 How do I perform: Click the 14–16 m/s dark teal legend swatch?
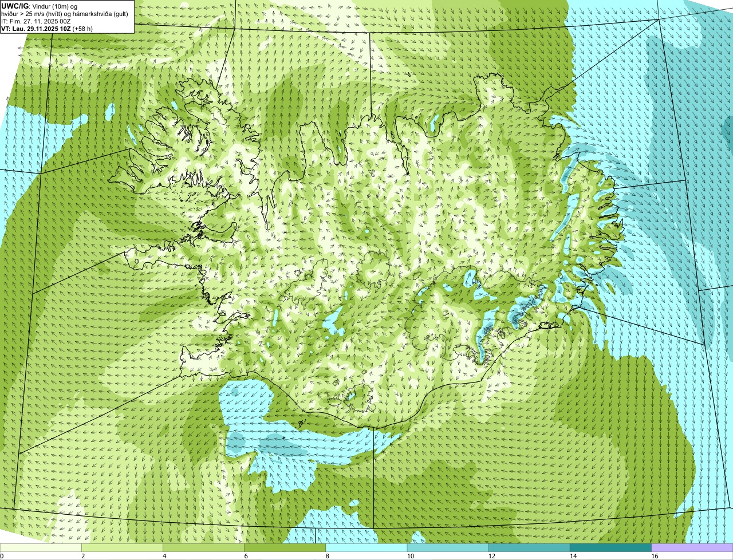(x=611, y=547)
